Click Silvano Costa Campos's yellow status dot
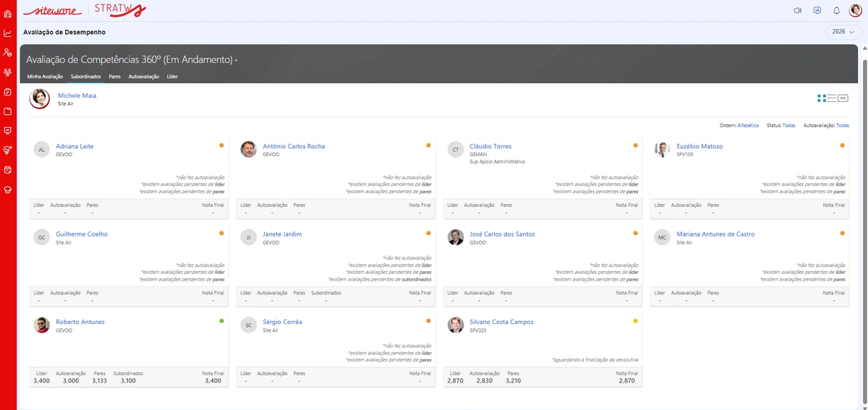 635,320
